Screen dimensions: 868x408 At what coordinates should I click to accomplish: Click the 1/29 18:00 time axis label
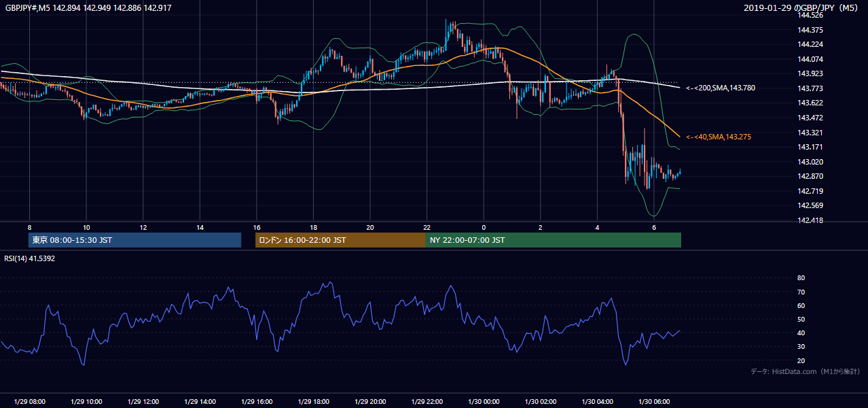(313, 402)
